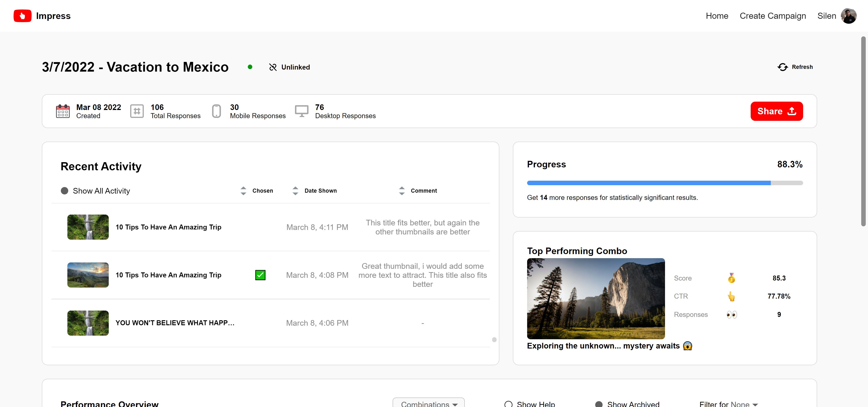Click the Performance Overview heading

109,404
